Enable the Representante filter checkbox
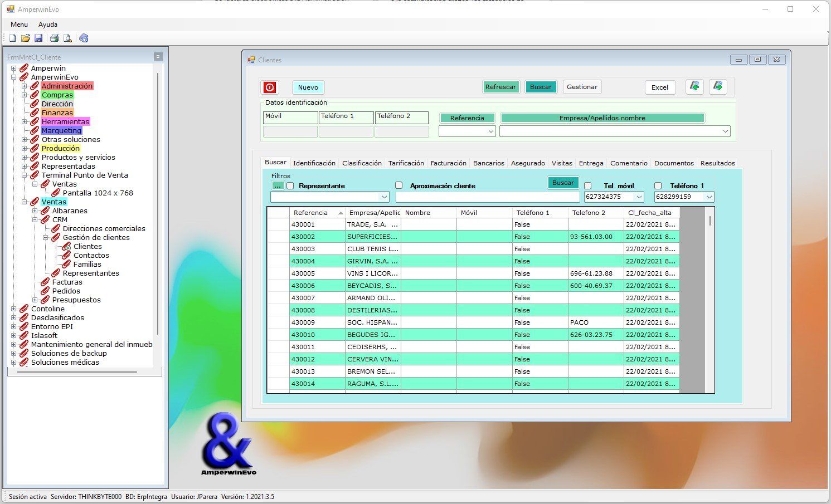831x504 pixels. point(290,186)
